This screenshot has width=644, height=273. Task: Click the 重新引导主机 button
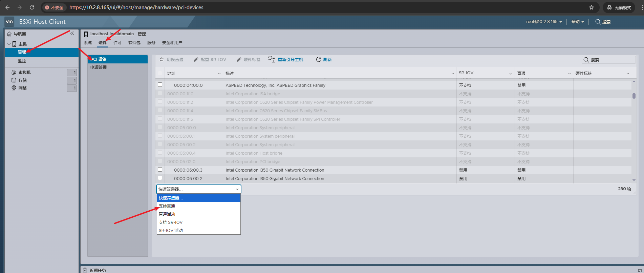286,59
